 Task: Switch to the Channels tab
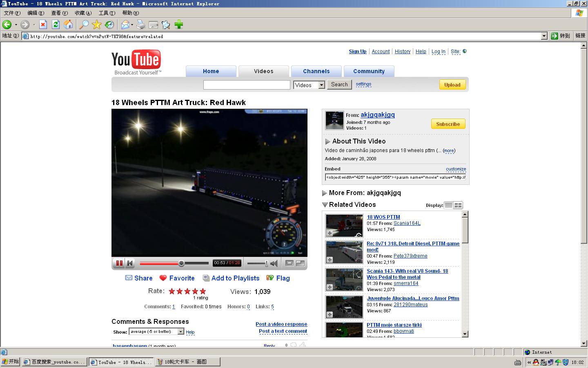tap(316, 71)
